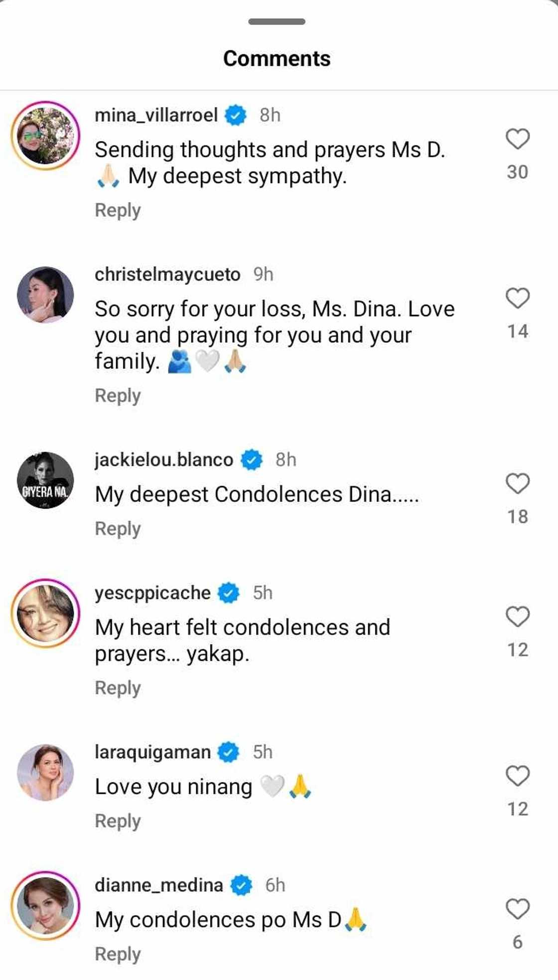Click the mina_villarroel username
Image resolution: width=558 pixels, height=980 pixels.
click(x=156, y=115)
